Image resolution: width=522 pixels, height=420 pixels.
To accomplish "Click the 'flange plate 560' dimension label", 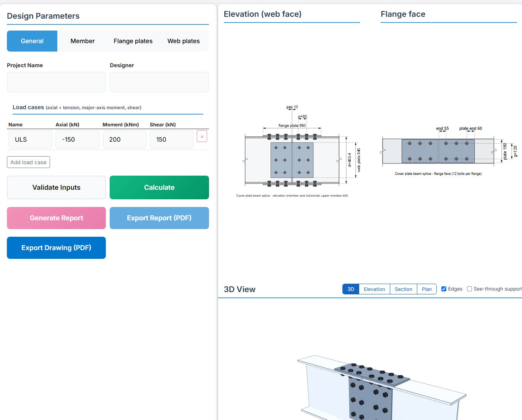I will (x=292, y=126).
